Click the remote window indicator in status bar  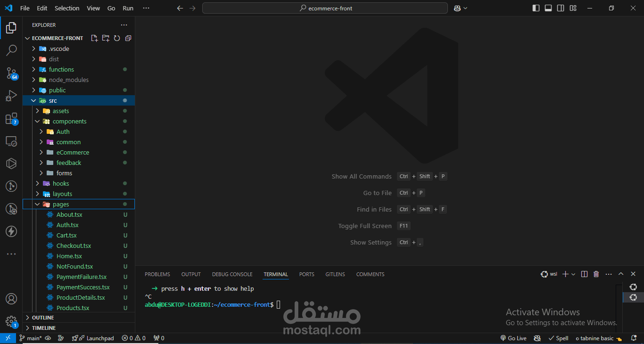tap(8, 338)
